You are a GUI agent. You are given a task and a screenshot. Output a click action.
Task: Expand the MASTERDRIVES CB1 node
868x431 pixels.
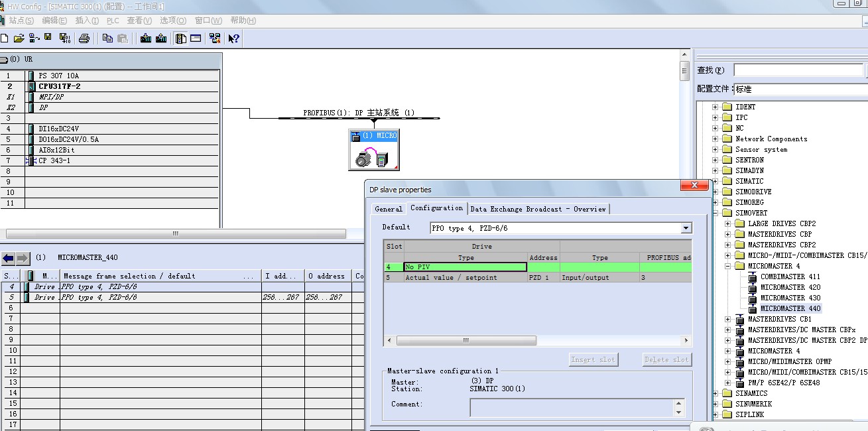point(727,319)
